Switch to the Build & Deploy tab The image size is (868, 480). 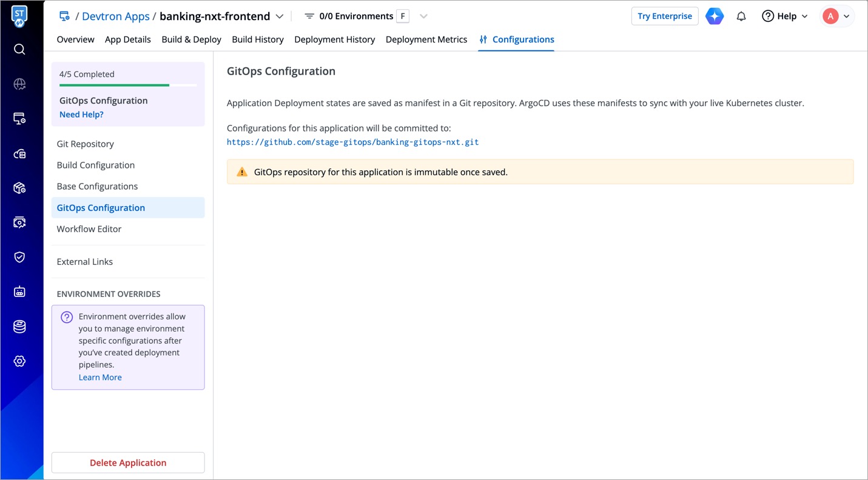coord(191,39)
